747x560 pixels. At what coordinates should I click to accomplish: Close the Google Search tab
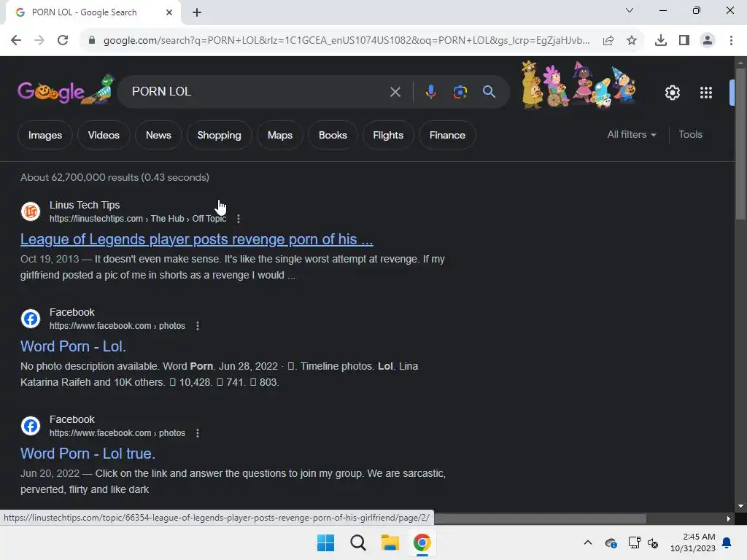tap(169, 12)
